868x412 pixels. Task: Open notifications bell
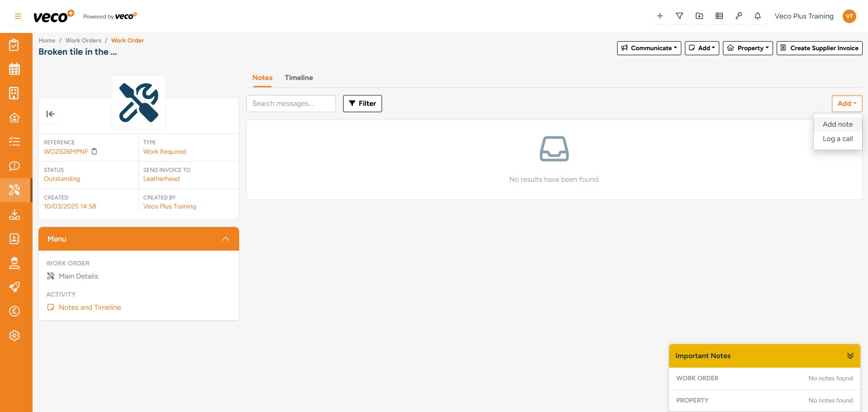click(758, 16)
